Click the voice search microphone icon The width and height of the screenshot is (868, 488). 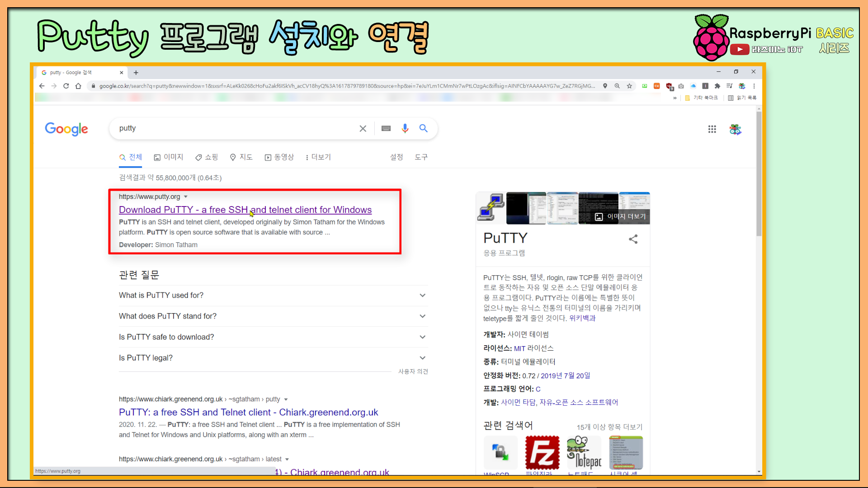tap(405, 128)
